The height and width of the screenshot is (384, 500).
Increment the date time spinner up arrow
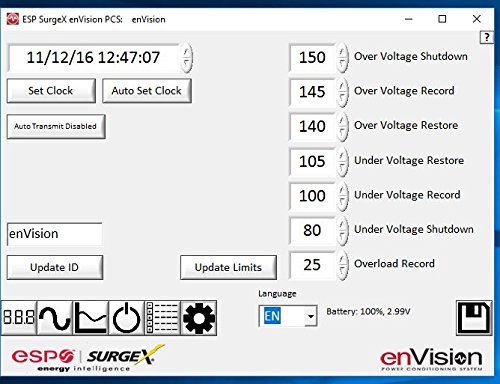pos(187,51)
